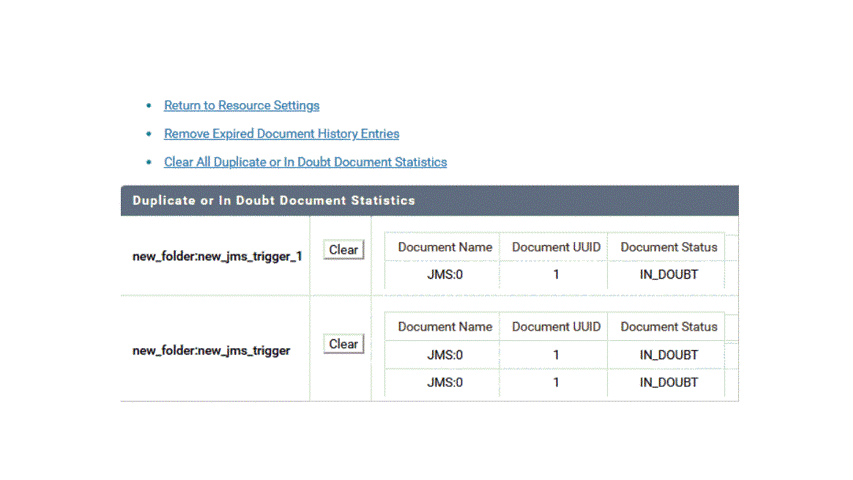Select IN_DOUBT in last row of new_jms_trigger table
The height and width of the screenshot is (480, 853).
click(x=669, y=383)
